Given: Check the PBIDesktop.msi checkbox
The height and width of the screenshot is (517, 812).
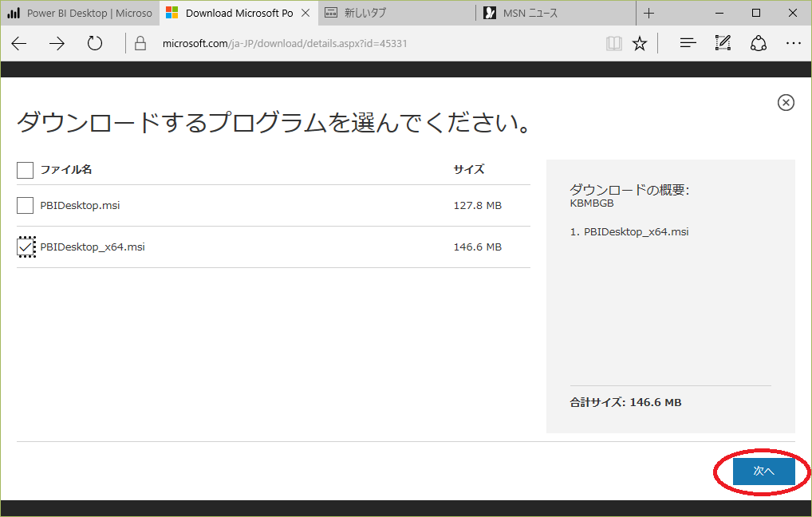Looking at the screenshot, I should [x=25, y=206].
